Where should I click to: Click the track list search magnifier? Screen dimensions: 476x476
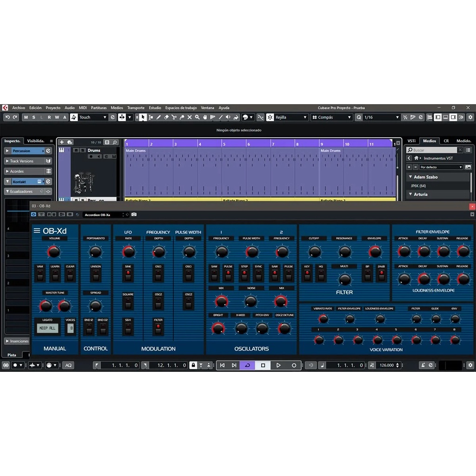tap(115, 142)
